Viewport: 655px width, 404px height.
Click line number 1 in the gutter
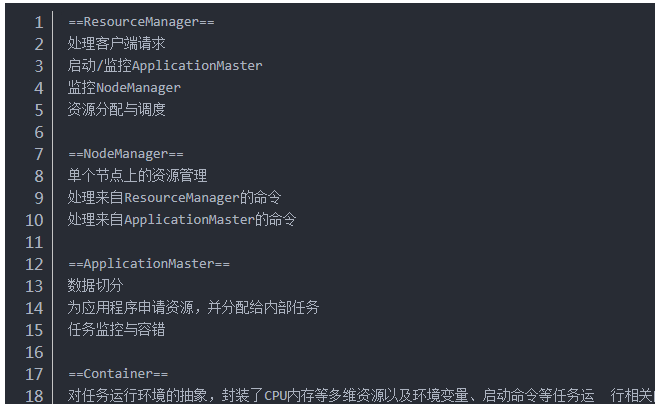(39, 22)
